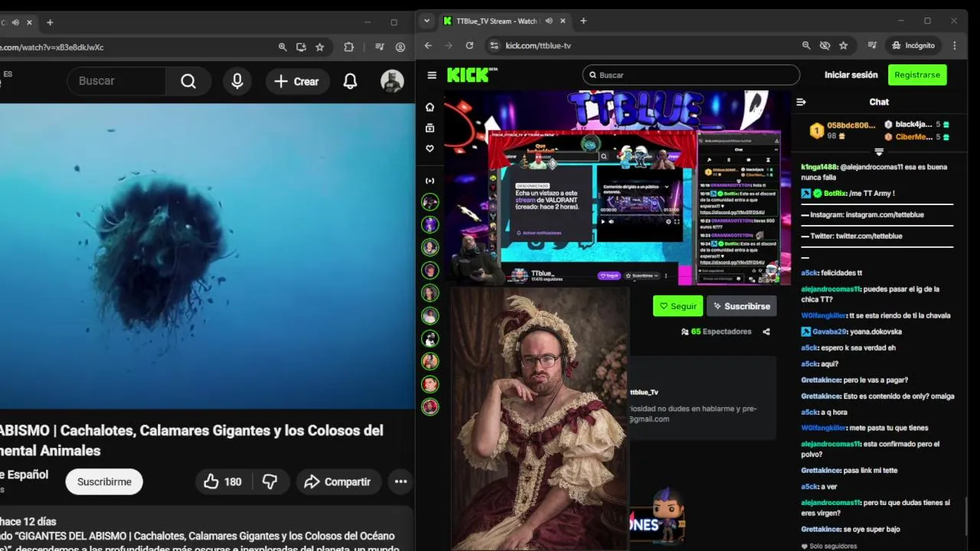Open YouTube notifications bell
The width and height of the screenshot is (980, 551).
(x=350, y=81)
